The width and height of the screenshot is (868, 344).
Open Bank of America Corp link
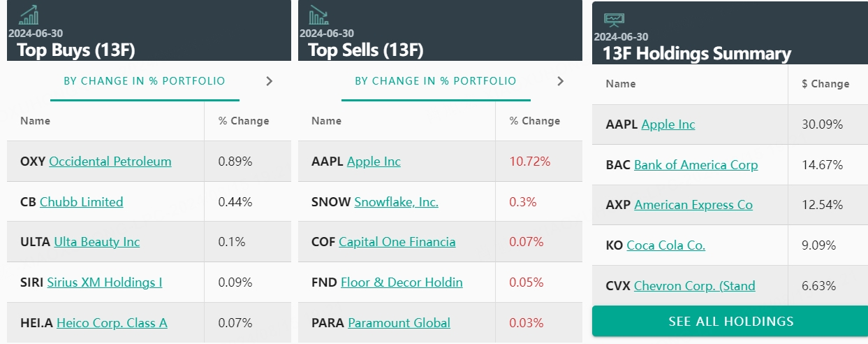(x=696, y=165)
